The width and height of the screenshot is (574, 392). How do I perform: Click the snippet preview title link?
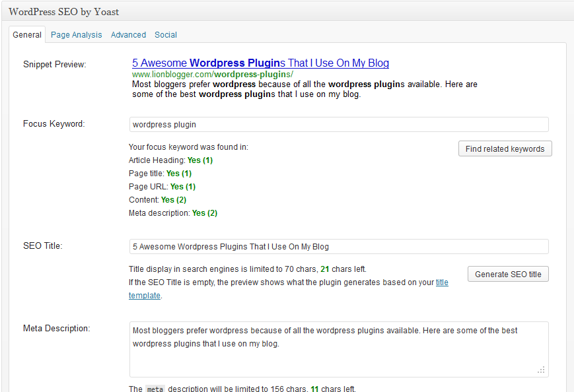point(260,63)
